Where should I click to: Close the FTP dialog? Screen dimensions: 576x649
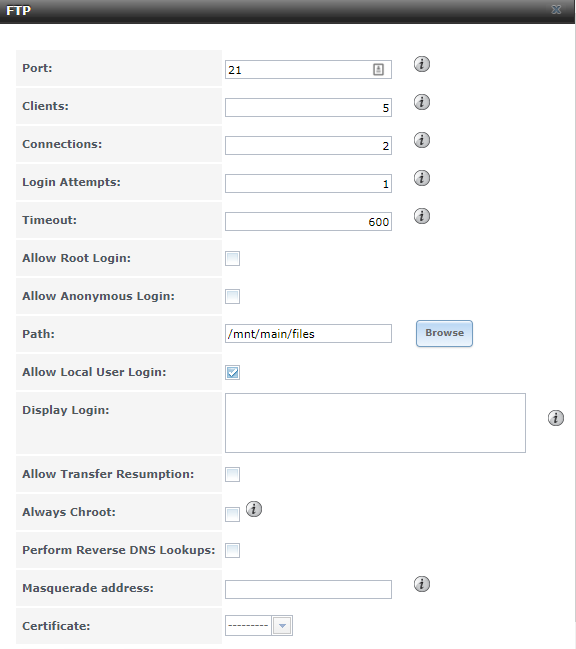[x=557, y=10]
